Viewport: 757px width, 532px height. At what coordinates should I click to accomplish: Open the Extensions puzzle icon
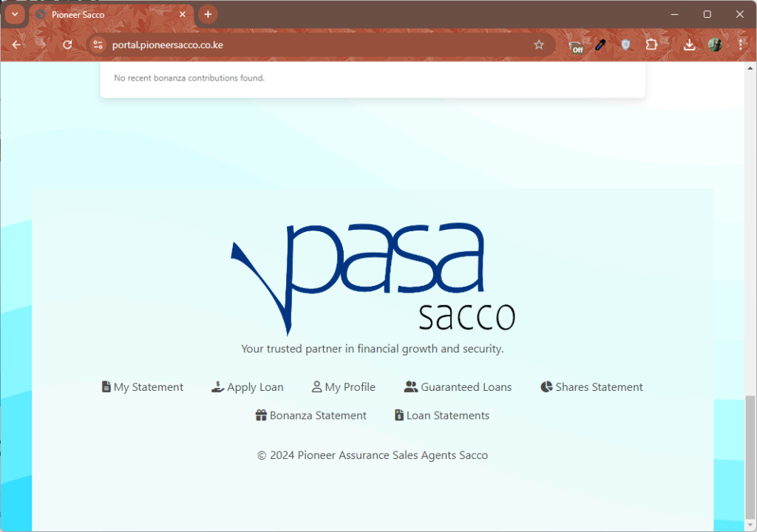tap(651, 44)
